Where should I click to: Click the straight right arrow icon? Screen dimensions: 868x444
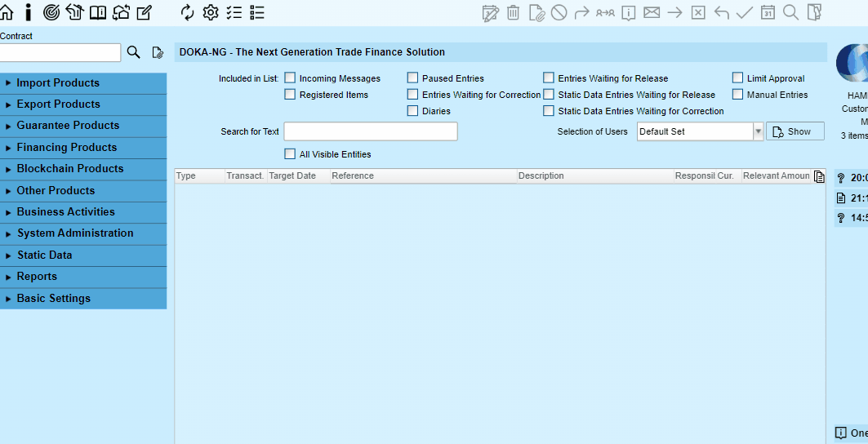point(674,12)
